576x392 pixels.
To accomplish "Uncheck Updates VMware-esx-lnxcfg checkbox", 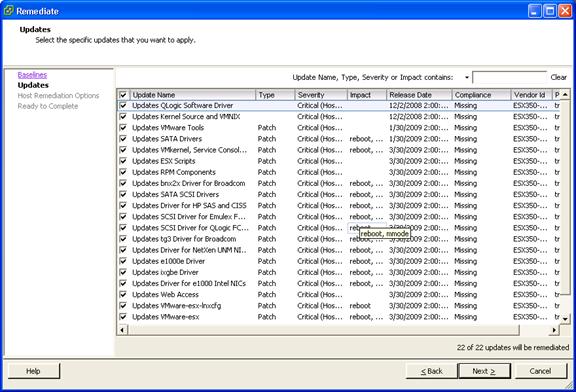I will coord(123,306).
